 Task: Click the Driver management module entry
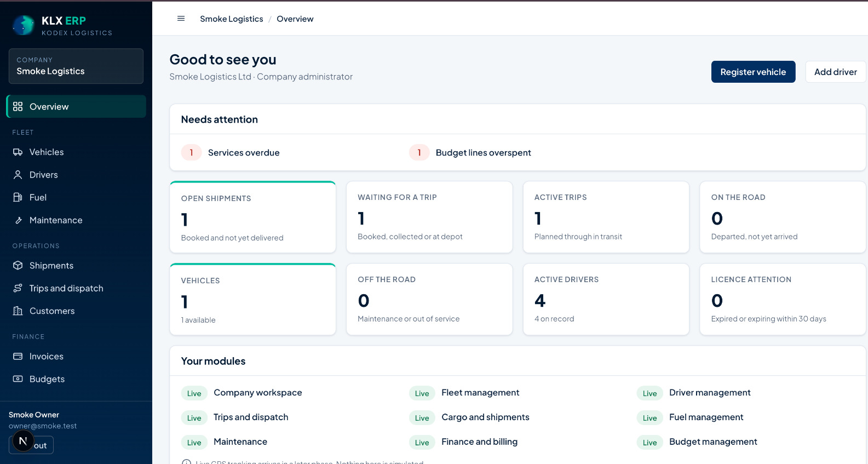[x=694, y=393]
